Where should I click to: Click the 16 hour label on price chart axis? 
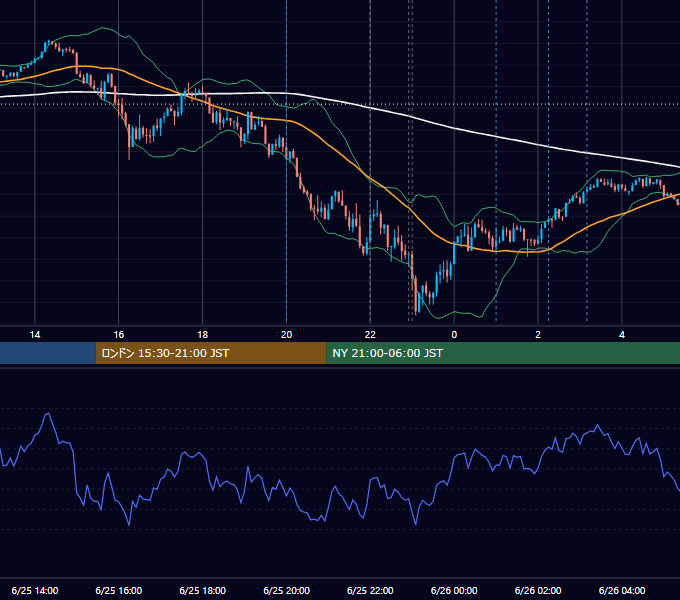118,335
